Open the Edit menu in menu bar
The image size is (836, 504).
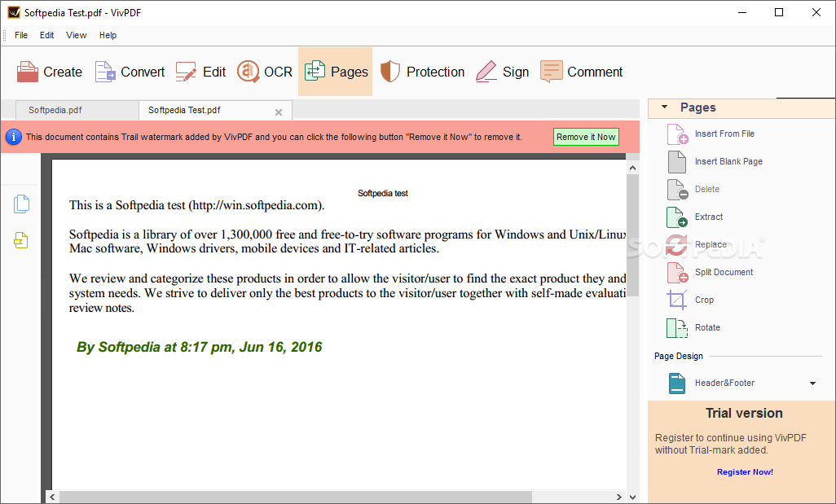[x=47, y=35]
